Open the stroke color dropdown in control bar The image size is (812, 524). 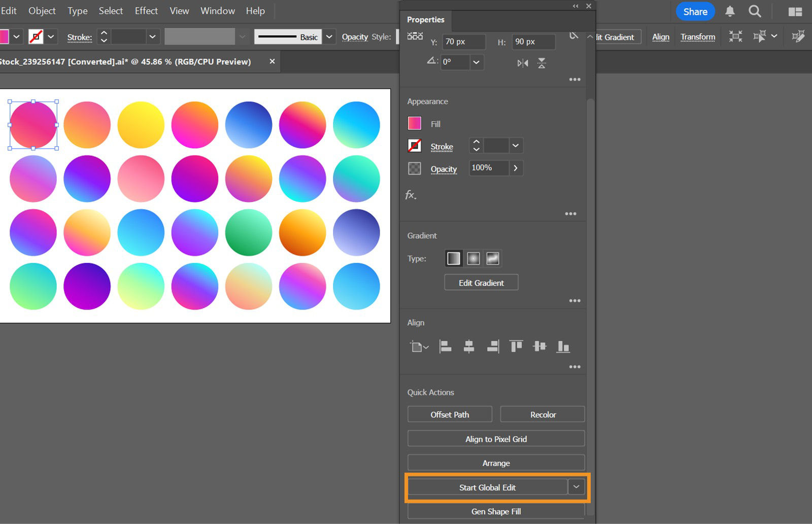tap(51, 37)
